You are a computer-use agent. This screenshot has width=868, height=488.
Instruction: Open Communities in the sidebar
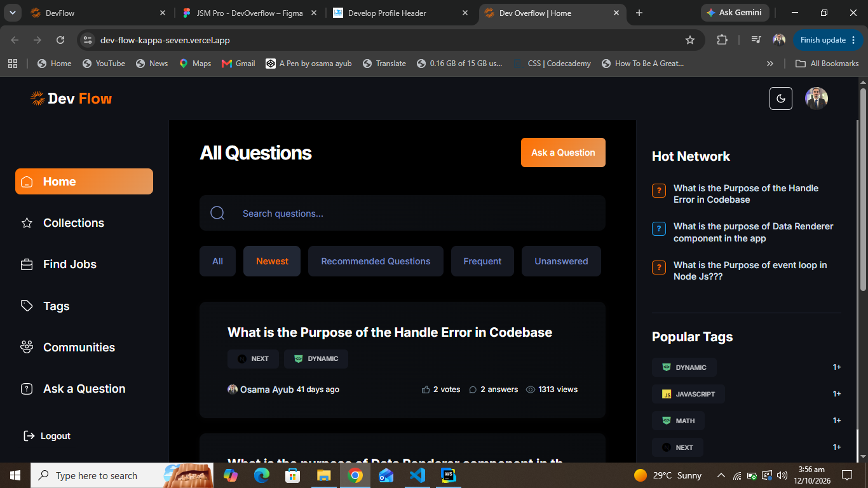point(84,348)
